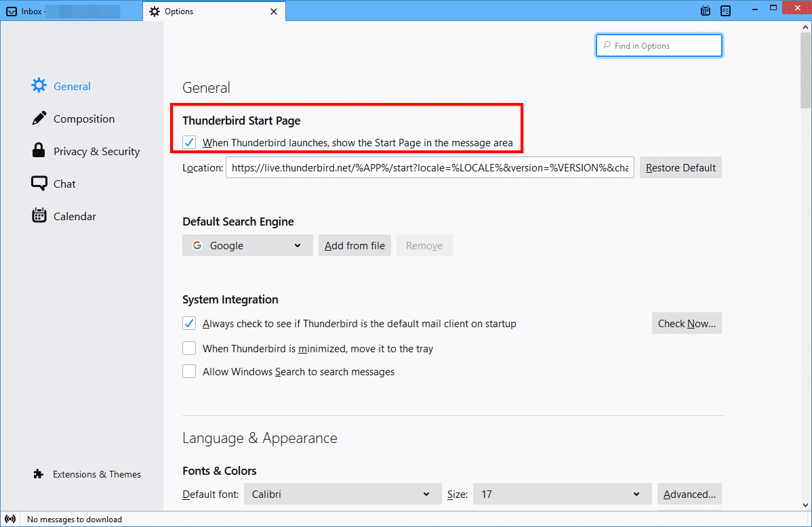Click the Google logo in search engine selector
The image size is (812, 527).
pyautogui.click(x=197, y=245)
